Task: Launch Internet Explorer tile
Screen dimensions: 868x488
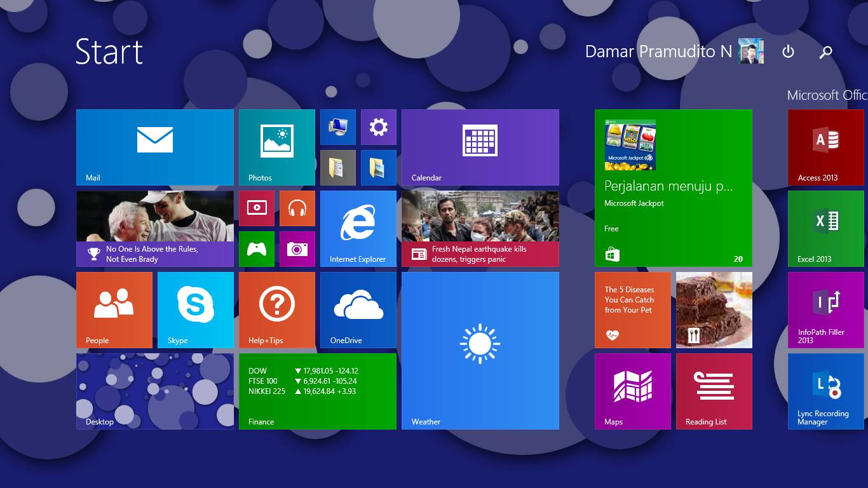Action: [358, 229]
